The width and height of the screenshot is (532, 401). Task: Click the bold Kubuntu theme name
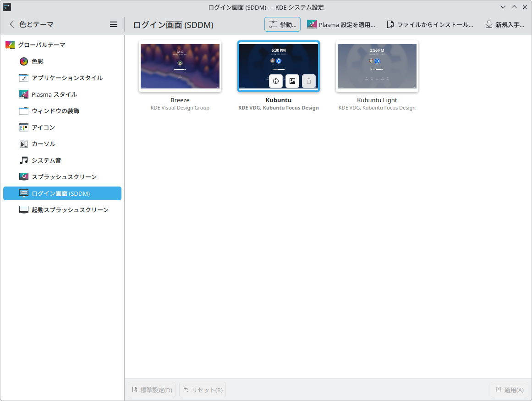pyautogui.click(x=279, y=100)
